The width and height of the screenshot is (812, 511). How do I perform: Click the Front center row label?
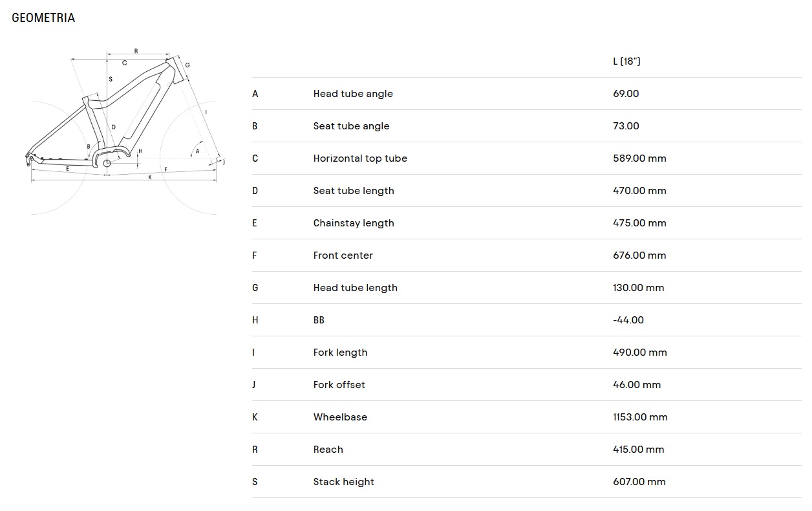pyautogui.click(x=343, y=255)
